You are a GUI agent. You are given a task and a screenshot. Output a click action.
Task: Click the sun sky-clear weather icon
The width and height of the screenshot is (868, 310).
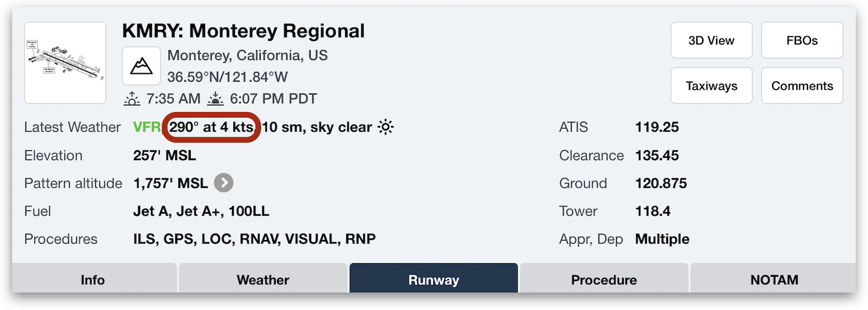(x=385, y=127)
